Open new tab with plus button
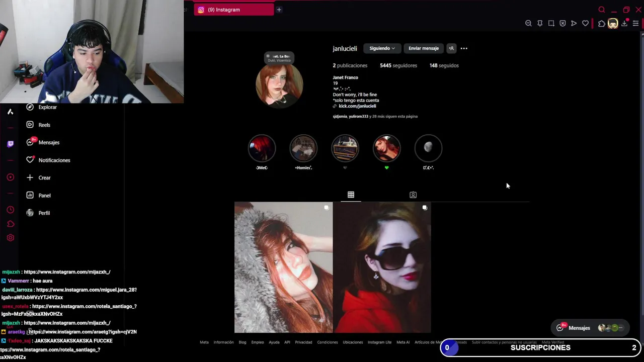This screenshot has width=644, height=362. (x=279, y=10)
